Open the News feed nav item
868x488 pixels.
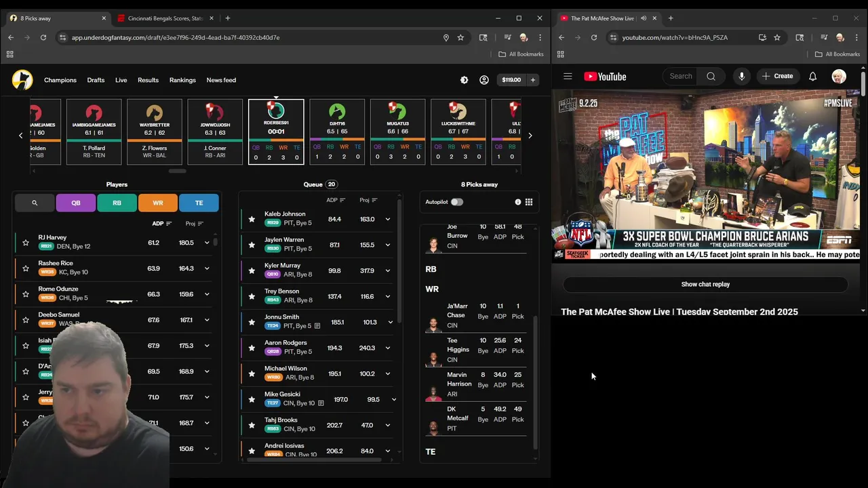coord(221,80)
